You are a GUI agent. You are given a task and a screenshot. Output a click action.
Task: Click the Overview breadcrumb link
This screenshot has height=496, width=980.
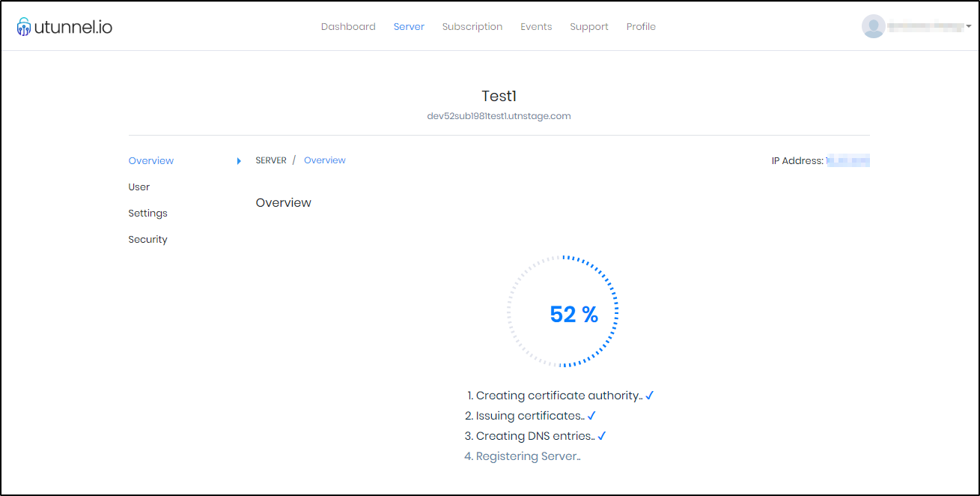click(x=324, y=160)
